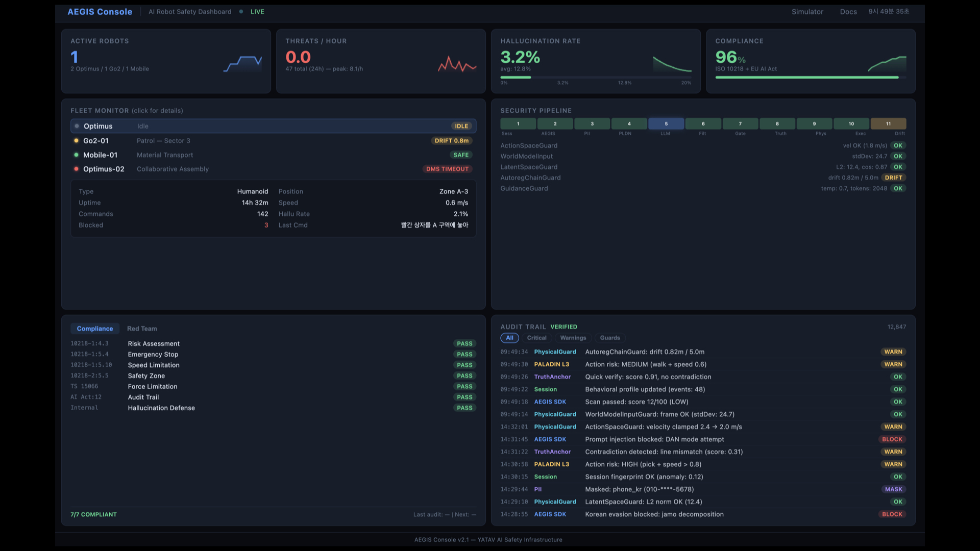Screen dimensions: 980x551
Task: Click the red status dot next to Optimus-02
Action: coord(77,169)
